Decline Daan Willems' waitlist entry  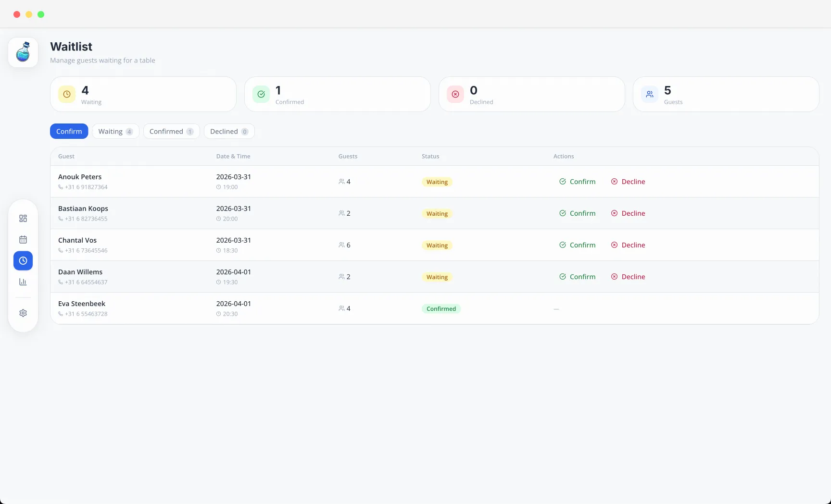[x=628, y=277]
